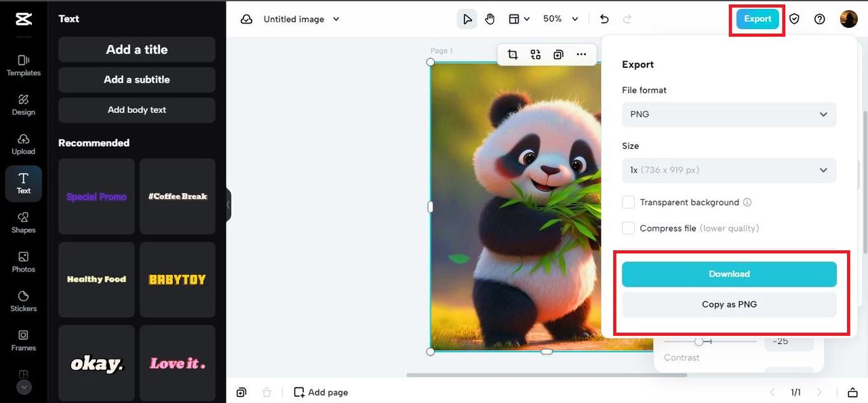The width and height of the screenshot is (868, 403).
Task: Click the Transparent background info icon
Action: [x=747, y=203]
